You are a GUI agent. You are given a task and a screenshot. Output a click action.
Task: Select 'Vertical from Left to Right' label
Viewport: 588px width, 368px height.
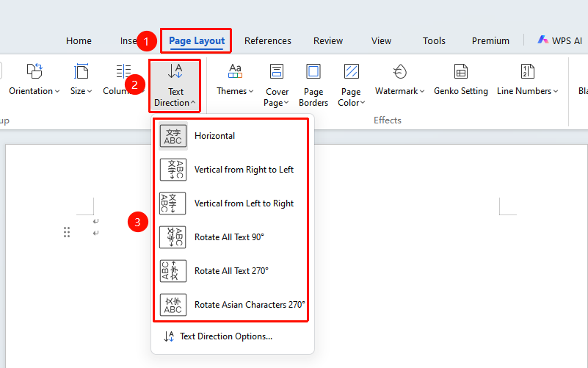[x=244, y=203]
